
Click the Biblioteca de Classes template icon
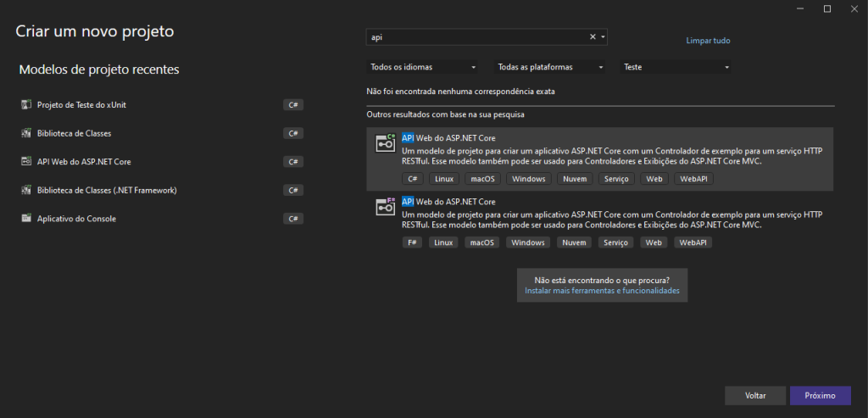click(x=25, y=133)
